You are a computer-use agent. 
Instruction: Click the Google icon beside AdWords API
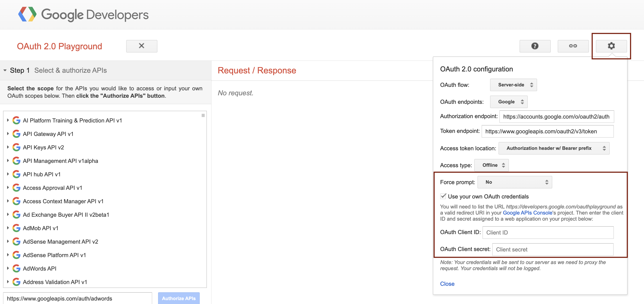[16, 268]
